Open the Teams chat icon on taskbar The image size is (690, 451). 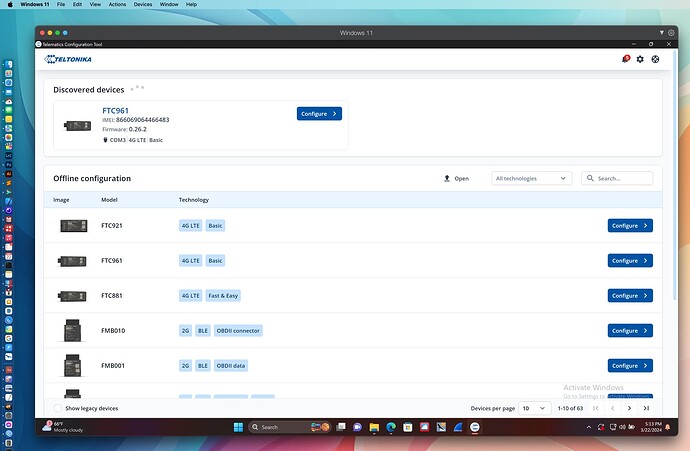pyautogui.click(x=357, y=427)
